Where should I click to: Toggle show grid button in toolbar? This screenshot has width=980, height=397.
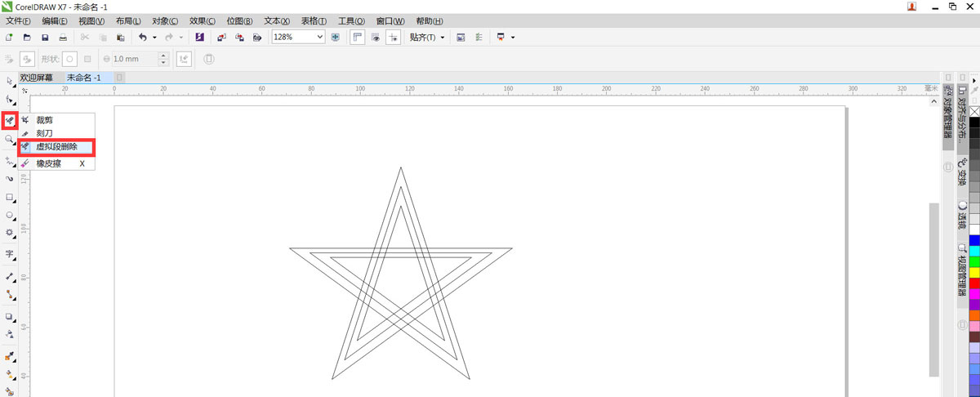[376, 38]
